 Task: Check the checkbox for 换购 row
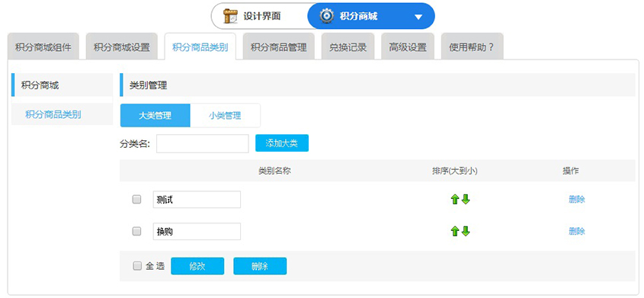136,232
